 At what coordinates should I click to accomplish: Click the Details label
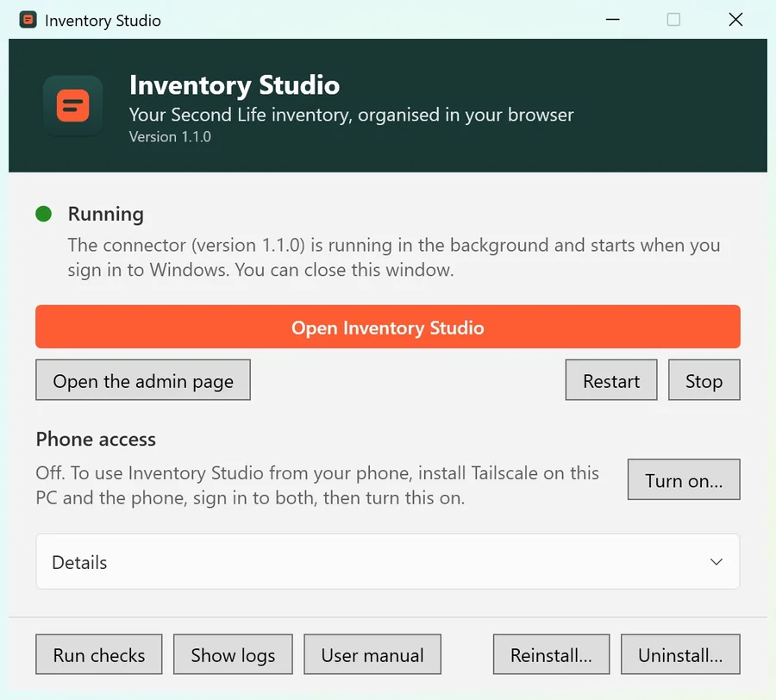pyautogui.click(x=79, y=562)
